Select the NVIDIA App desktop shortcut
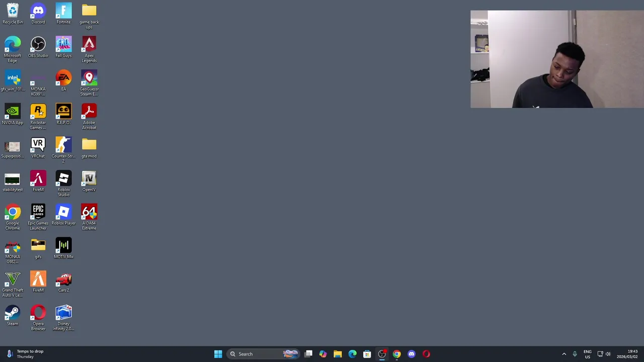Image resolution: width=644 pixels, height=362 pixels. click(13, 115)
